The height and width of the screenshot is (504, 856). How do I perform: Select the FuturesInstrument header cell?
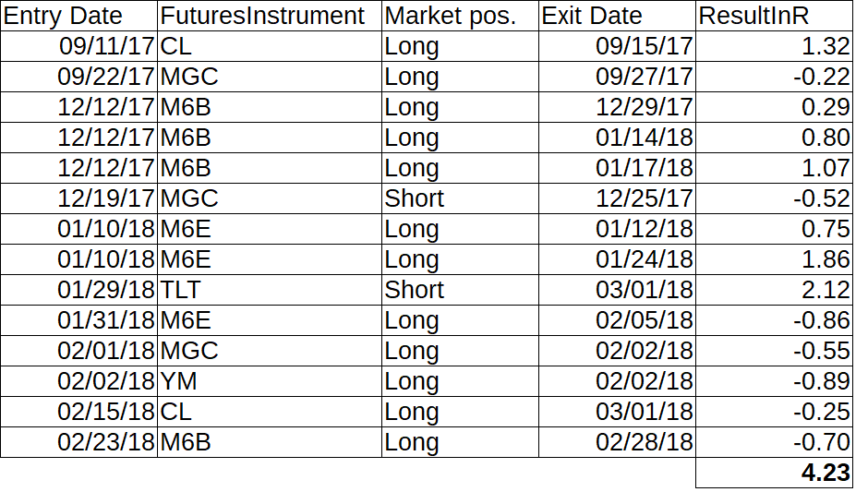click(x=270, y=16)
